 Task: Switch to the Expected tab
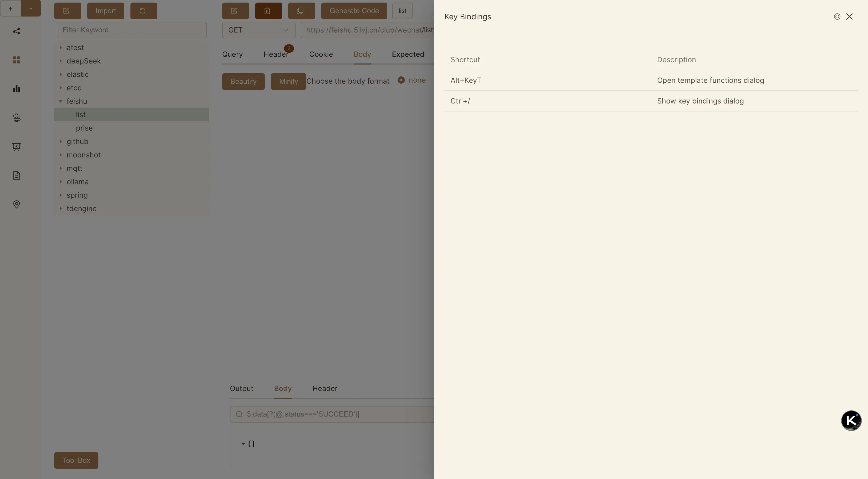pyautogui.click(x=408, y=54)
